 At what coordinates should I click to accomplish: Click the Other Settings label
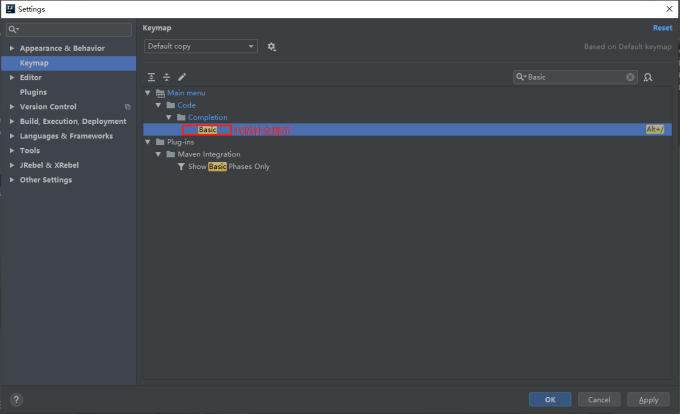[x=46, y=180]
